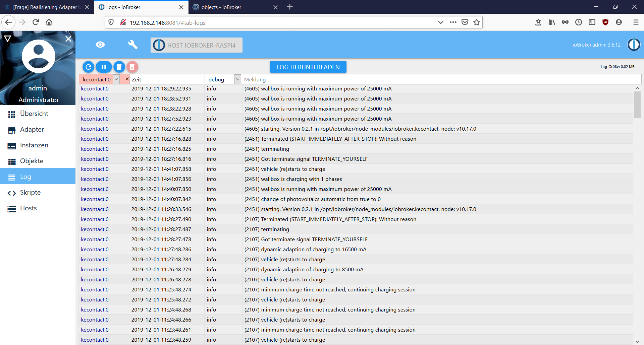The image size is (644, 345).
Task: Toggle the eye visibility icon in header
Action: (100, 45)
